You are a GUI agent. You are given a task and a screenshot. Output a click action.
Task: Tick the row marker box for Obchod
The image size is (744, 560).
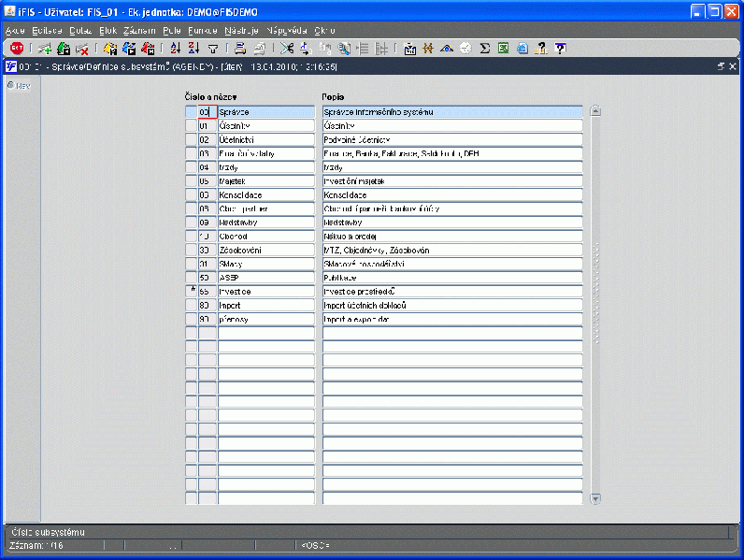191,236
